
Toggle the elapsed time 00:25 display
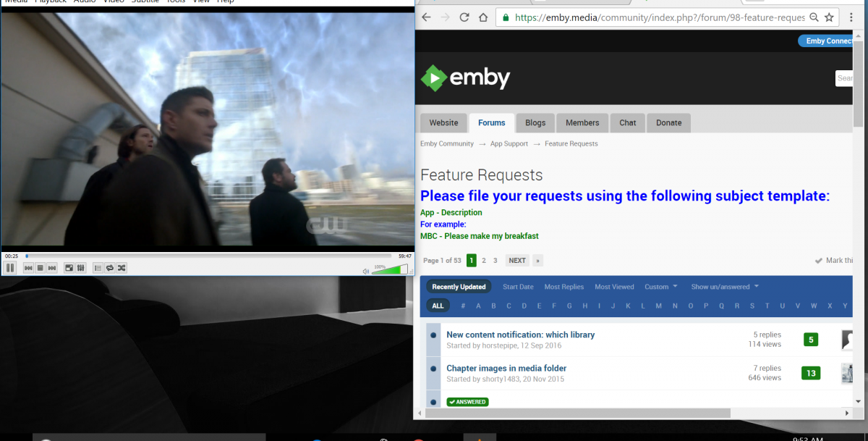click(12, 256)
